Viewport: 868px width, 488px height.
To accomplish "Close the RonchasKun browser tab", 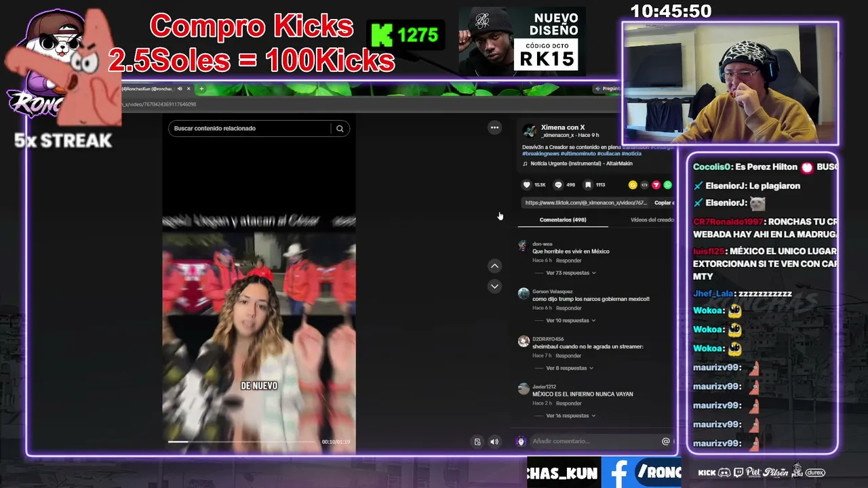I will [x=189, y=89].
